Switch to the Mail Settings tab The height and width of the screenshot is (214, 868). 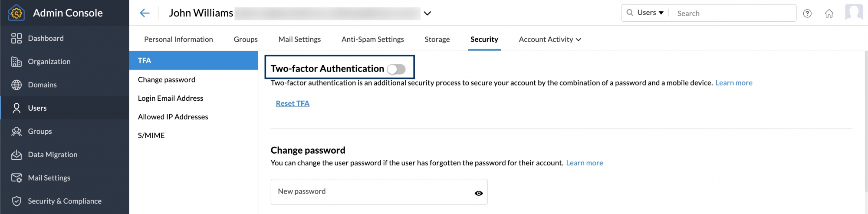(x=299, y=40)
